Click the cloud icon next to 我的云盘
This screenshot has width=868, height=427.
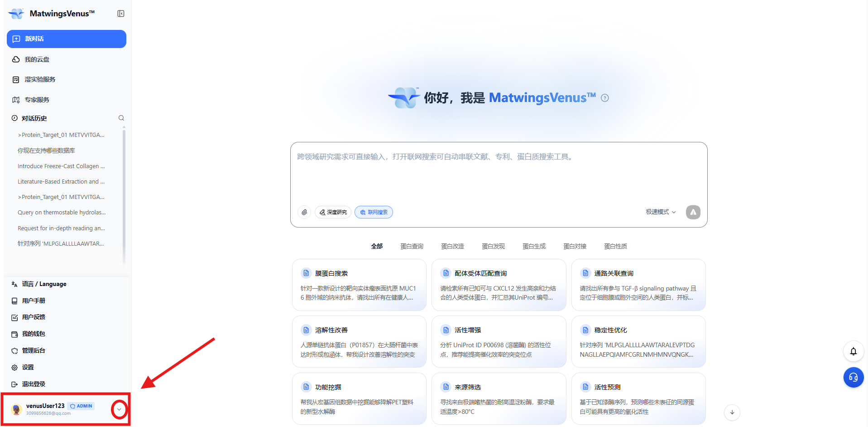16,59
